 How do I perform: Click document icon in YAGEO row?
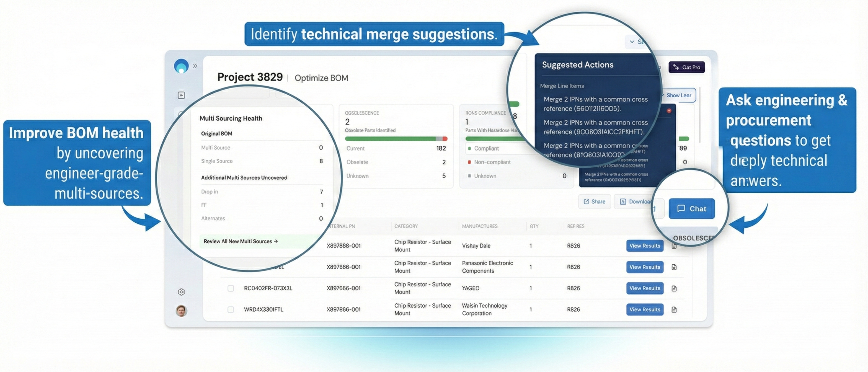(x=674, y=288)
